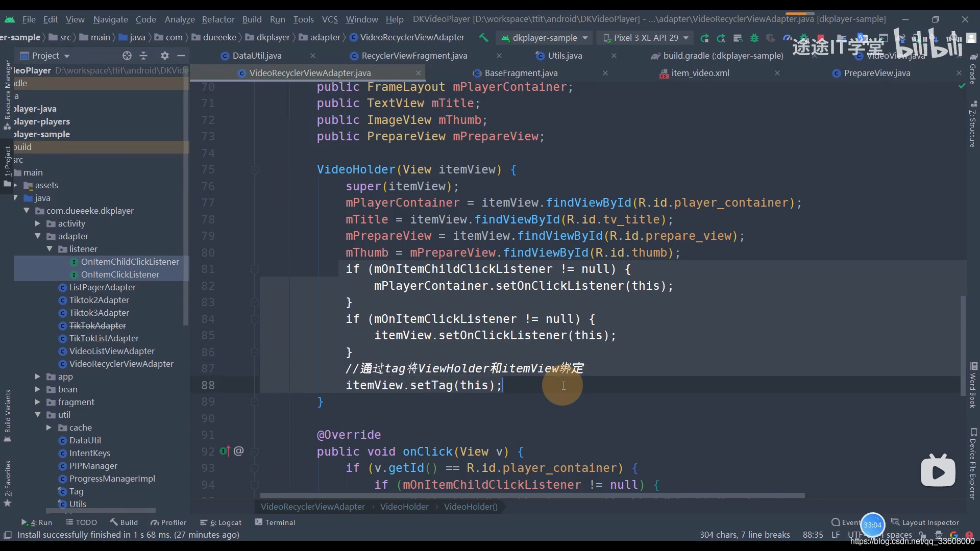Close the item_video.xml tab
The image size is (980, 551).
777,73
